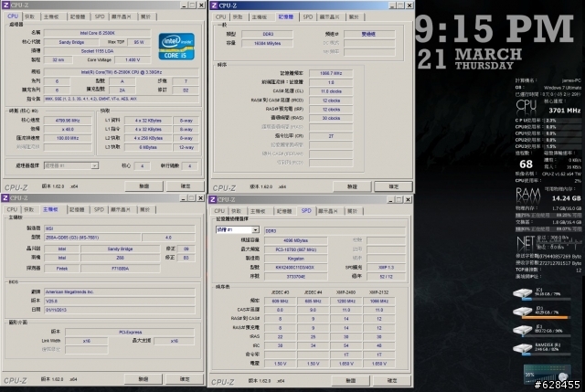Open the About tab in the bottom-left Mainboard window
585x392 pixels.
click(145, 210)
